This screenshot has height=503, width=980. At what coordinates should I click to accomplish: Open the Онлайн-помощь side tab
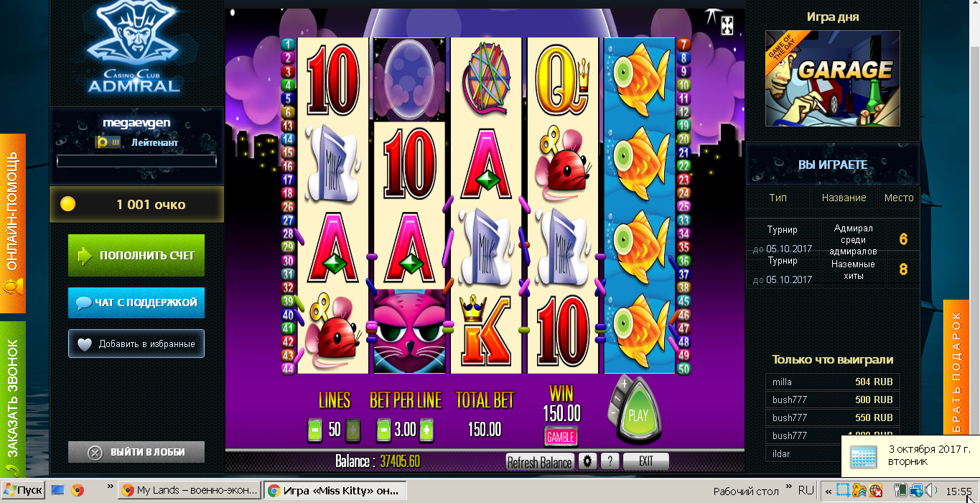point(12,223)
